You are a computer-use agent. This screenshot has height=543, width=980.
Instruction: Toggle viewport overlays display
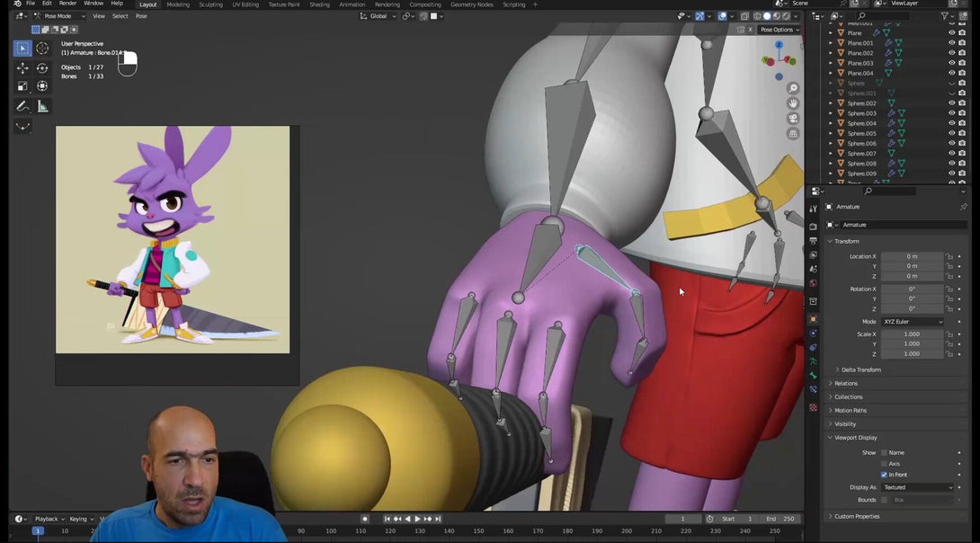click(722, 16)
